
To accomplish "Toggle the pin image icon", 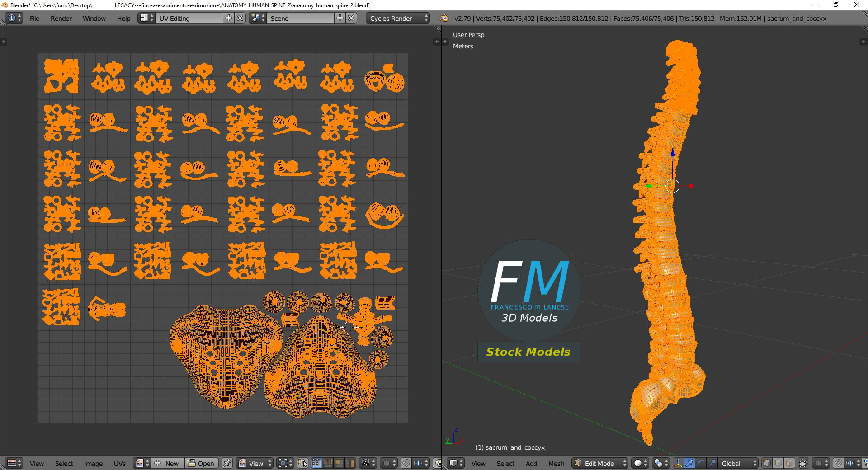I will pyautogui.click(x=227, y=463).
